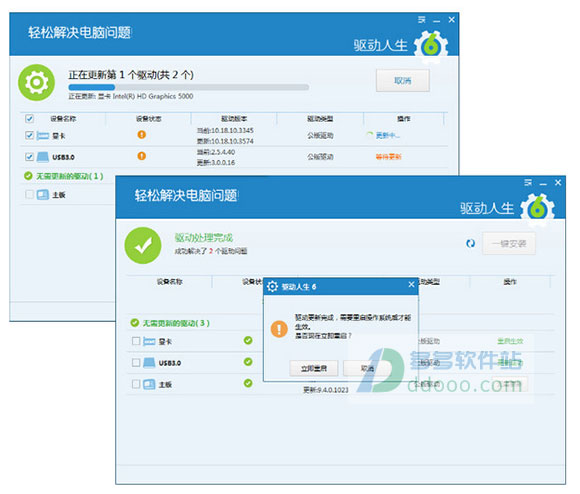
Task: Click the 更新中 status link in 显卡 row
Action: tap(387, 135)
